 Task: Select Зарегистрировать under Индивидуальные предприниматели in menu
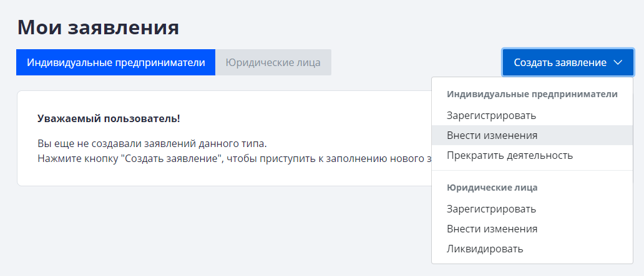point(491,115)
